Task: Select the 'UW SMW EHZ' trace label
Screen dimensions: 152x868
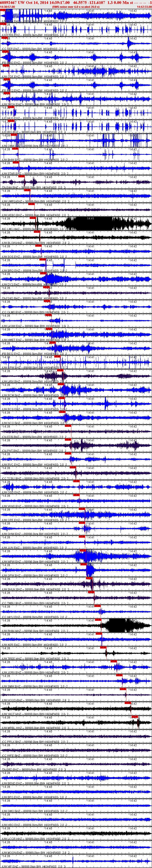Action: [35, 686]
